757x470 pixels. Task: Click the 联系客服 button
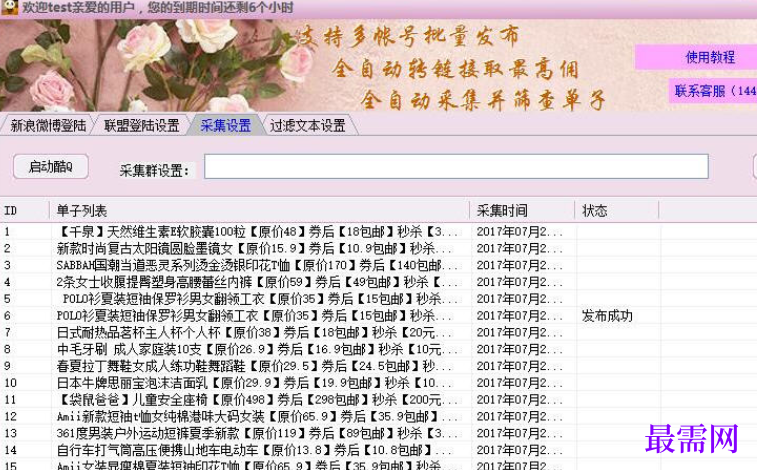coord(714,90)
